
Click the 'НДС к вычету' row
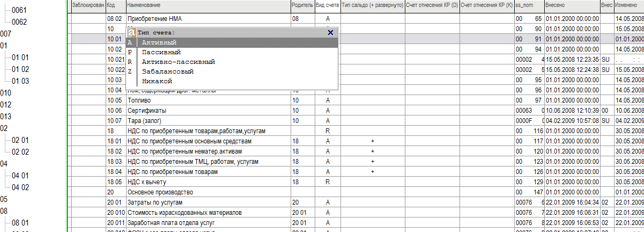[x=208, y=182]
